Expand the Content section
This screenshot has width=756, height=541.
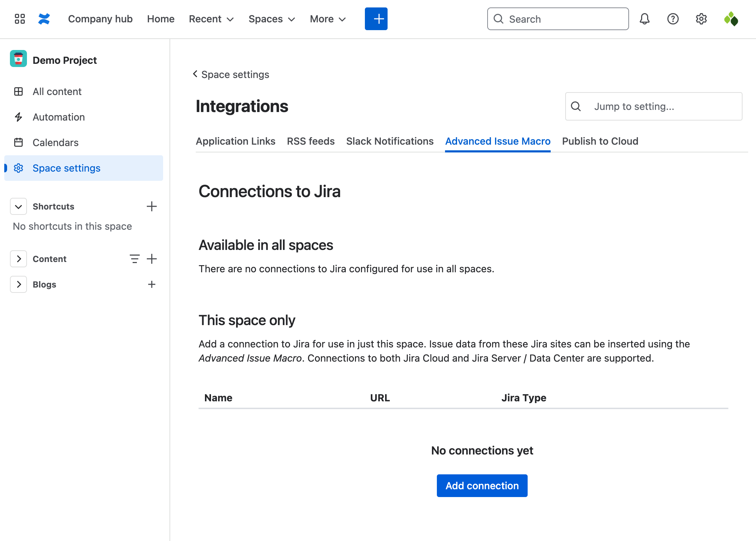pos(18,259)
